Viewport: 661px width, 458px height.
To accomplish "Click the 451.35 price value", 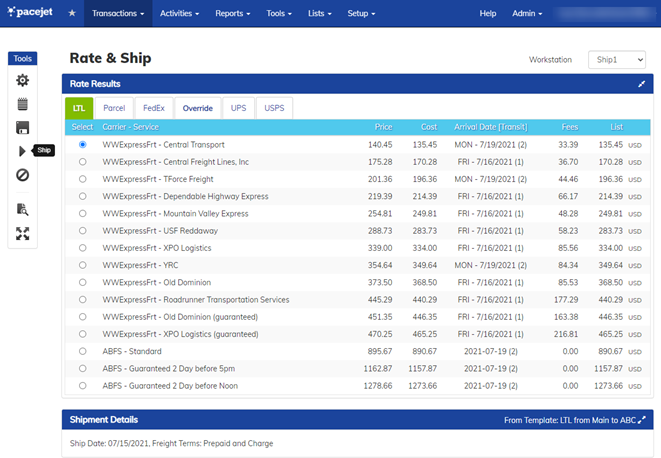I will click(x=380, y=317).
